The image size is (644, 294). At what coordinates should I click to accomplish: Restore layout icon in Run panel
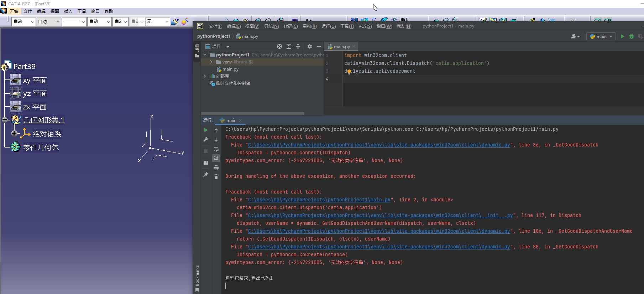tap(206, 163)
